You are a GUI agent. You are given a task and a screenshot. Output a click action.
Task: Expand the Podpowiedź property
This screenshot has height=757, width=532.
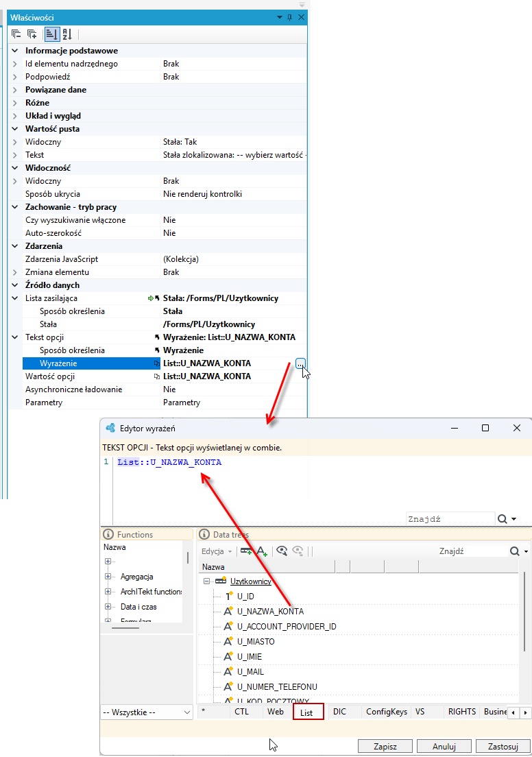15,77
